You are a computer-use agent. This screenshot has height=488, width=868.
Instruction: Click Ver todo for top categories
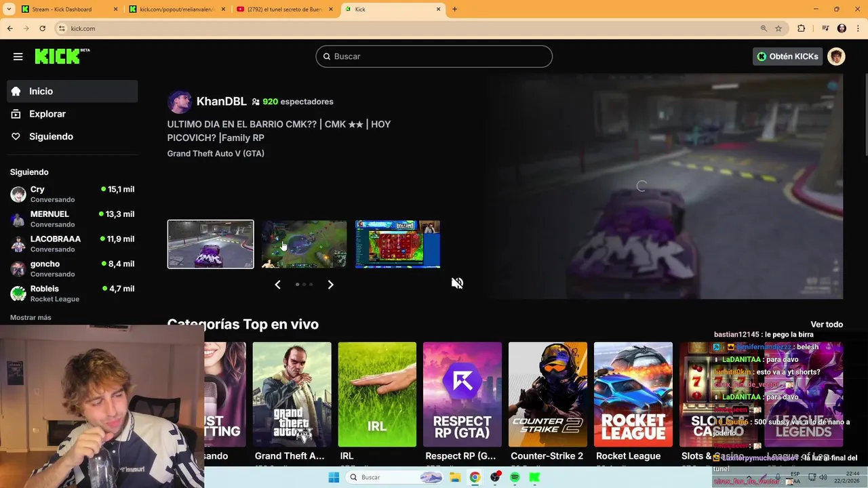pyautogui.click(x=827, y=325)
